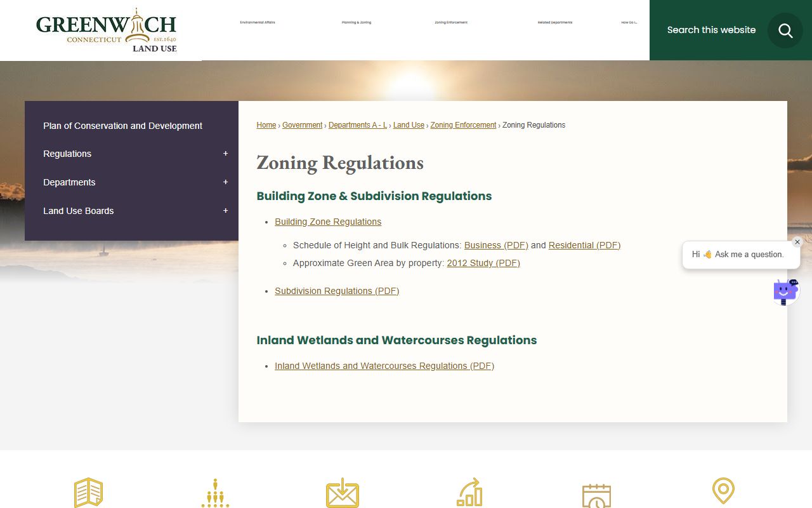Viewport: 812px width, 508px height.
Task: Go to Greenwich Land Use logo homepage
Action: point(106,30)
